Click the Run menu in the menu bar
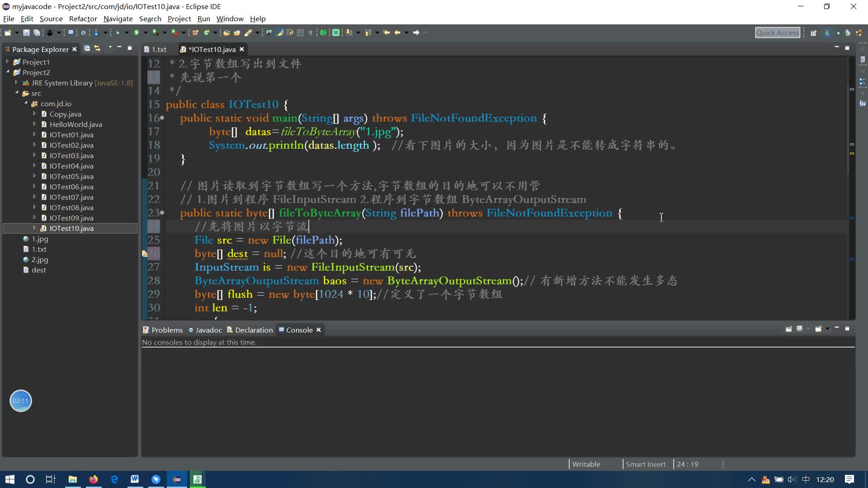Viewport: 868px width, 488px height. click(x=204, y=19)
